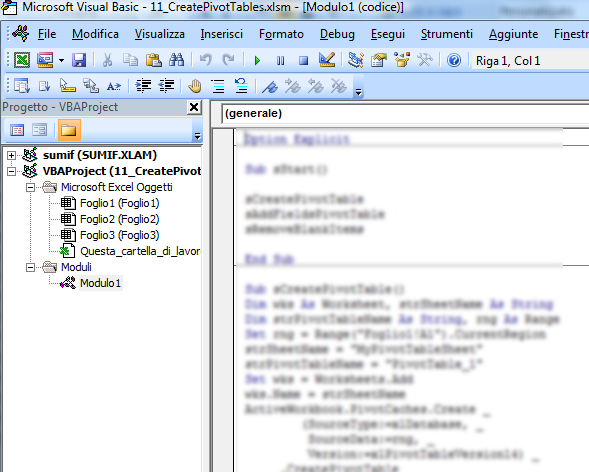Click the Insert UserForm icon

(45, 60)
